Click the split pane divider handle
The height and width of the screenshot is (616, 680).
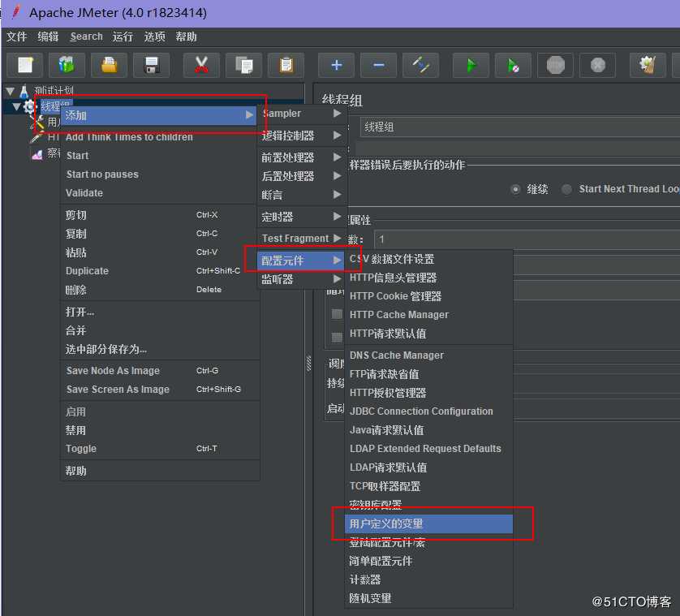(x=309, y=364)
